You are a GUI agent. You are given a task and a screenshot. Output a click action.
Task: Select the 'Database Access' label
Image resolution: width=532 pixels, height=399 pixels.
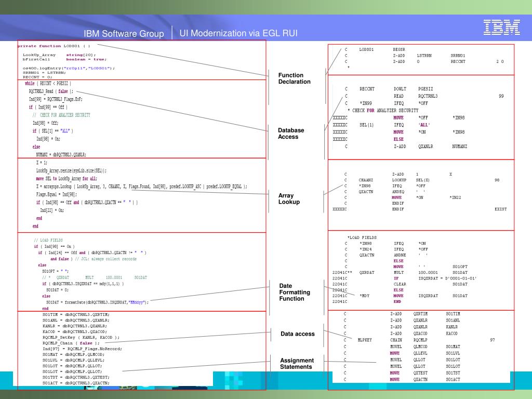[x=291, y=134]
